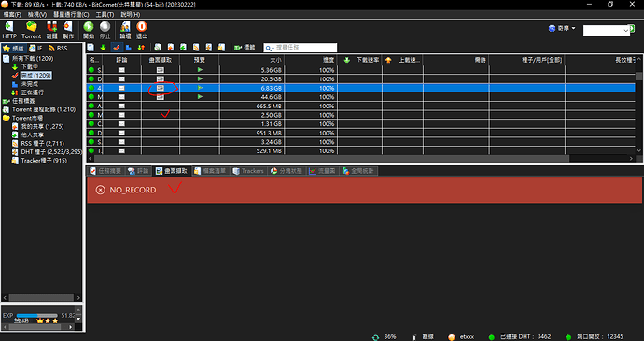644x341 pixels.
Task: Click the magnet link toolbar icon
Action: 51,30
